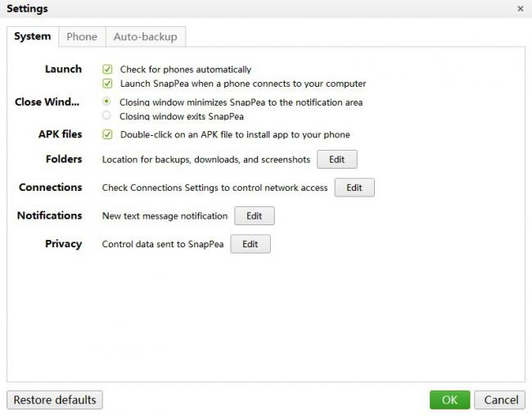Cancel the Settings dialog
532x416 pixels.
(x=501, y=400)
